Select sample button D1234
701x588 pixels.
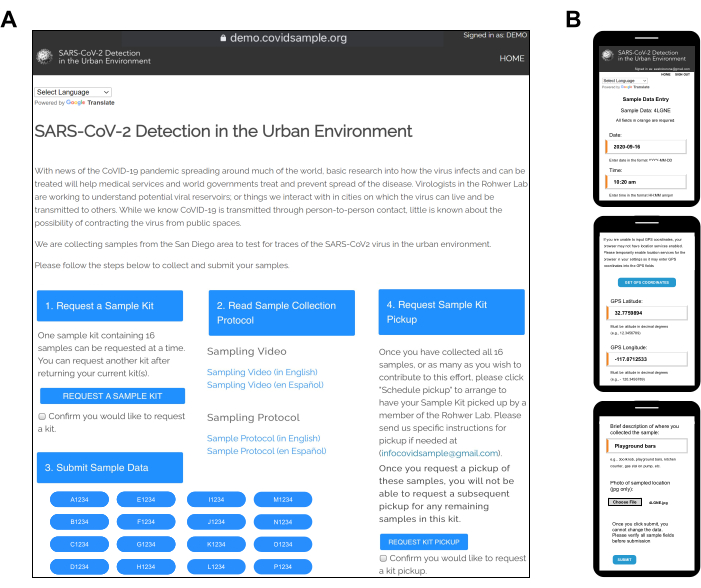pyautogui.click(x=79, y=567)
